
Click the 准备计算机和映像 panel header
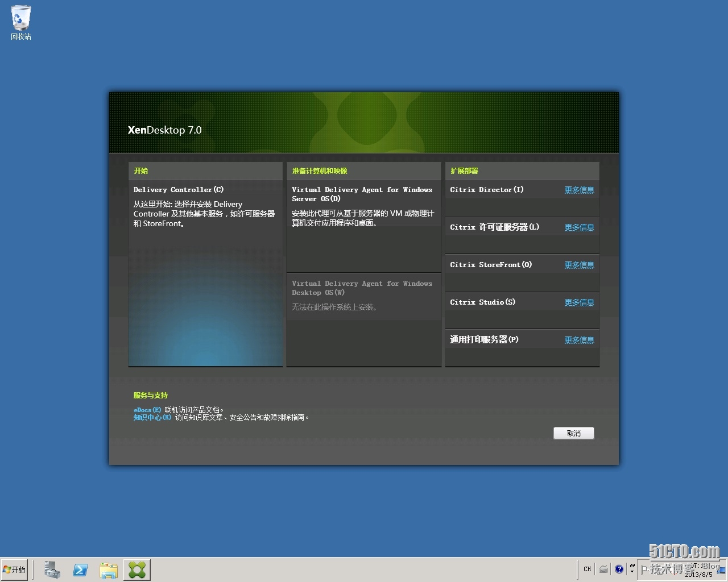tap(364, 171)
